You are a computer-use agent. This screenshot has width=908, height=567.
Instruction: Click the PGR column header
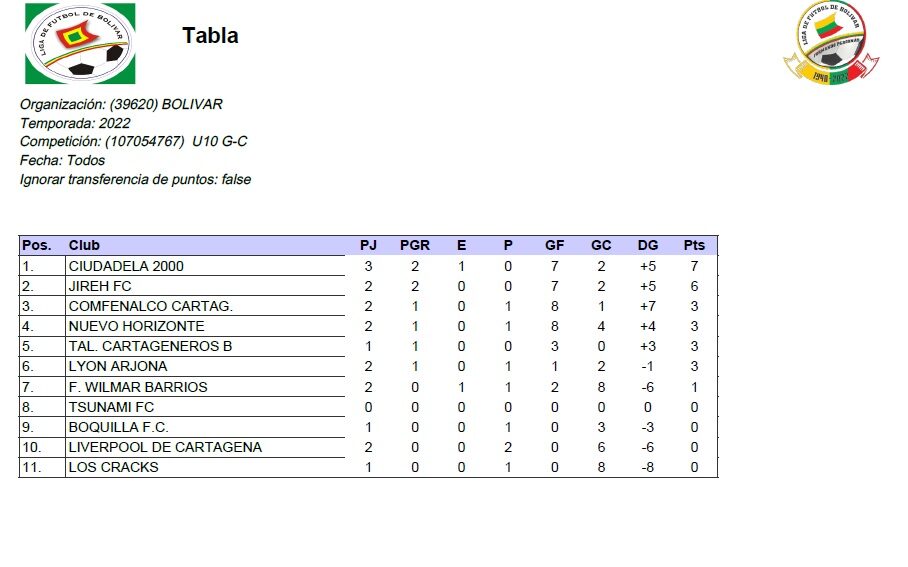pos(415,245)
